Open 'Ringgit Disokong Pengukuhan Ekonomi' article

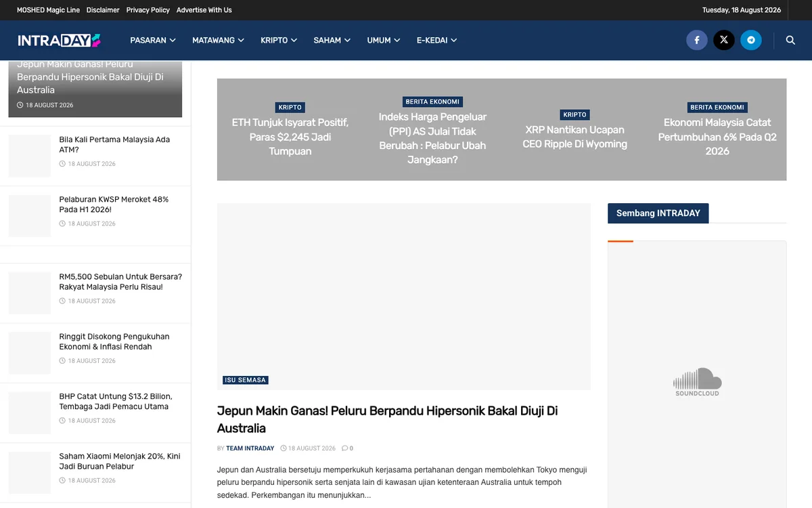tap(114, 341)
